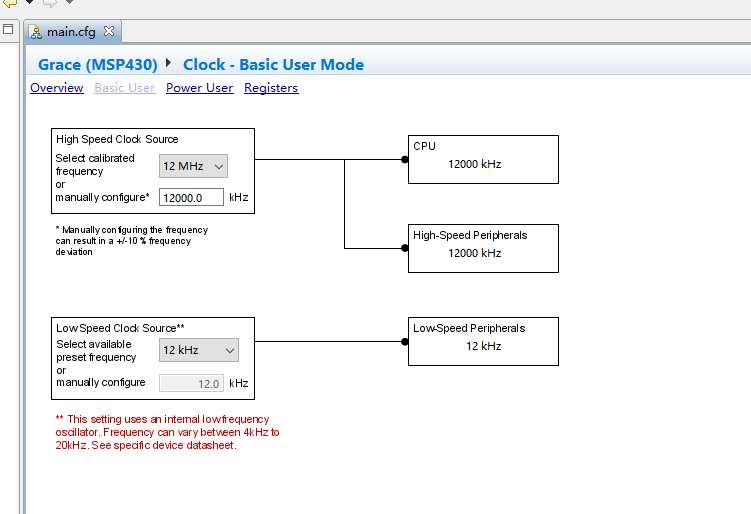
Task: Click the Select available preset frequency label
Action: [96, 351]
